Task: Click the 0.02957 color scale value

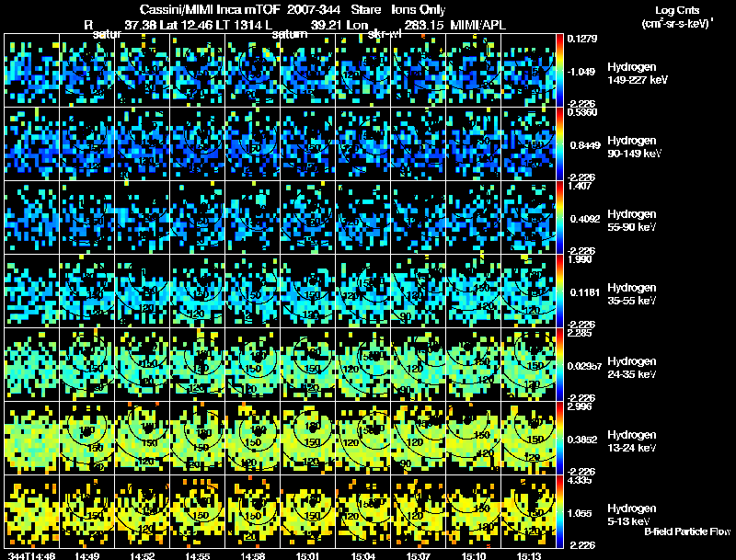Action: pyautogui.click(x=584, y=366)
